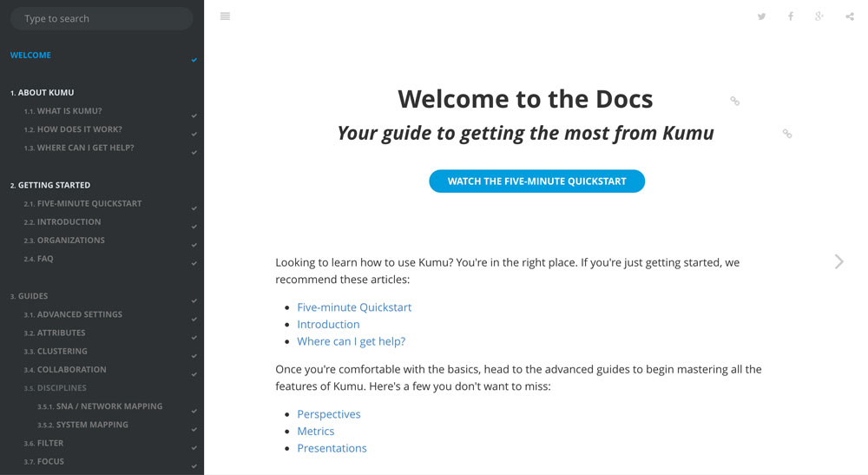Toggle the sidebar with hamburger icon
The image size is (868, 475).
[x=225, y=16]
